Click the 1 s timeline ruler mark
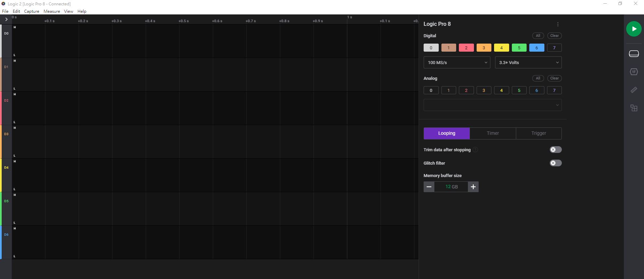 click(350, 17)
